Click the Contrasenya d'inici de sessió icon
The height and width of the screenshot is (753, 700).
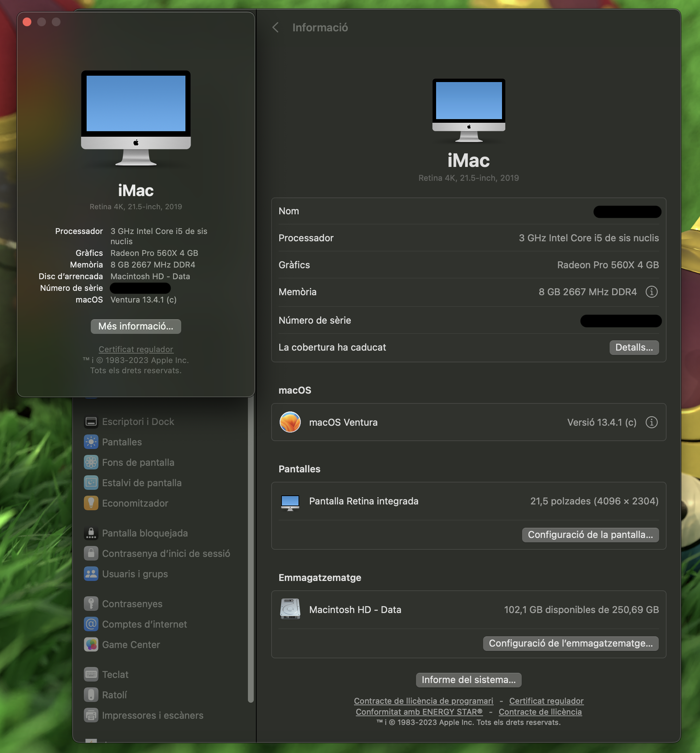91,554
